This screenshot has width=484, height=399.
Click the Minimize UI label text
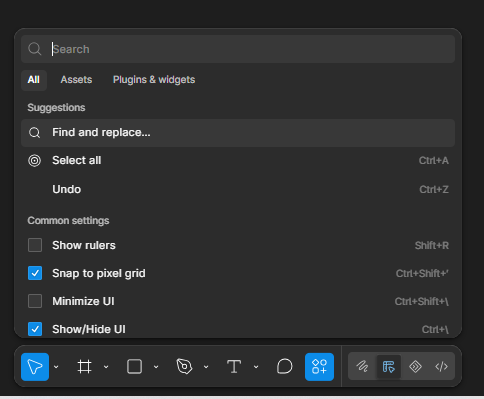pos(83,301)
